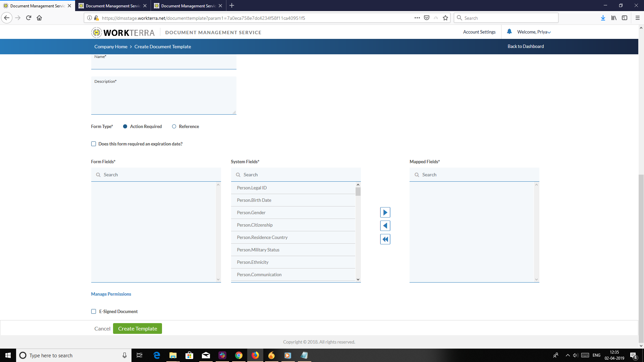Click inside the Description text area

(x=164, y=96)
